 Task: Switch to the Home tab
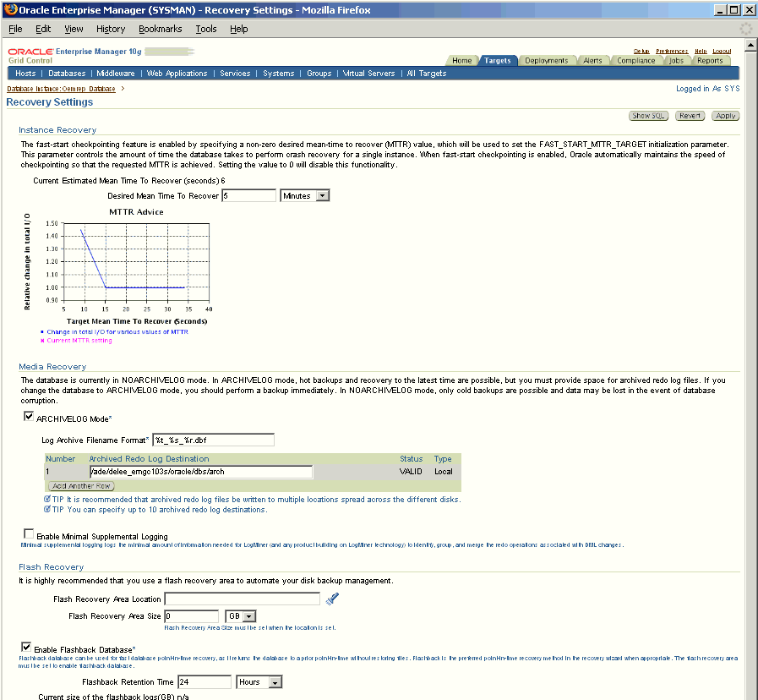(461, 61)
